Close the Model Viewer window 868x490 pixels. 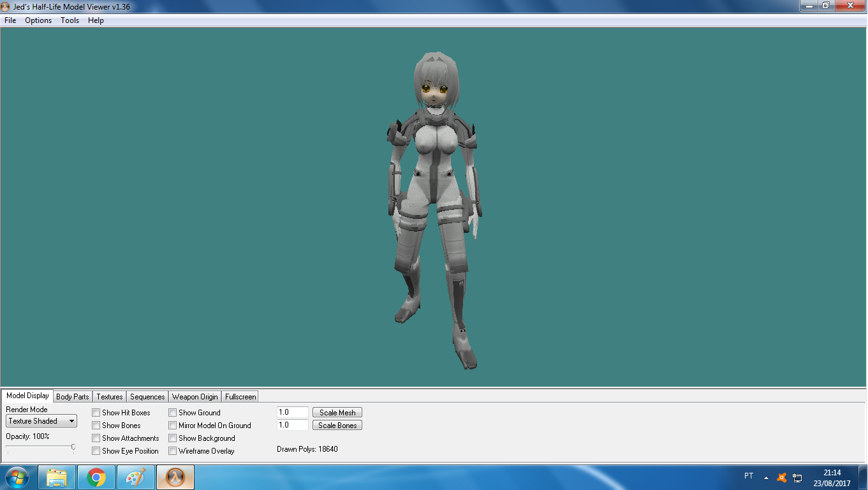[x=850, y=5]
